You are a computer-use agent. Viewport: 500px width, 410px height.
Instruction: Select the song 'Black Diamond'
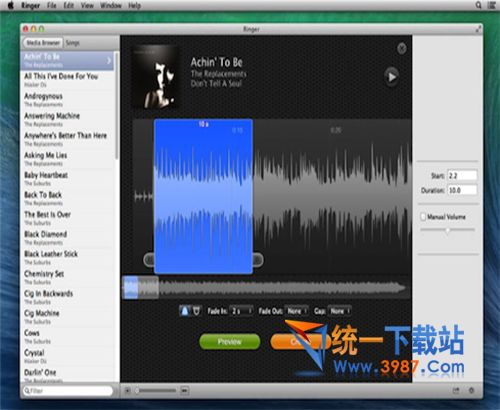pyautogui.click(x=67, y=238)
